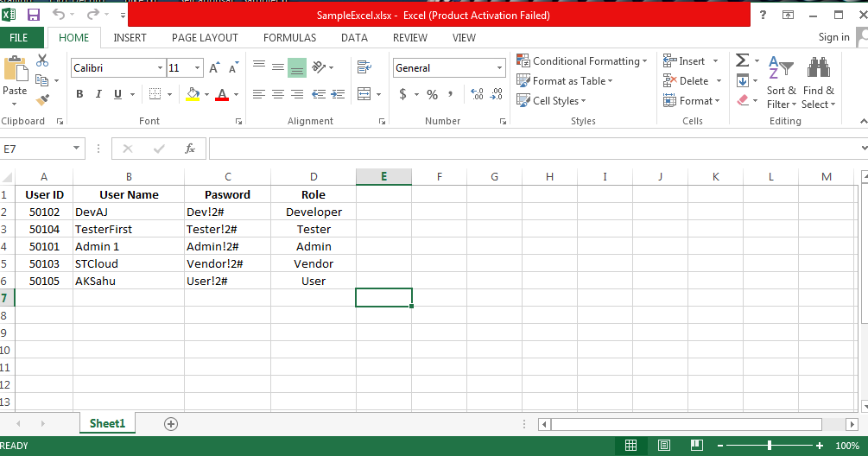Click the Insert Function fx icon

[x=190, y=149]
